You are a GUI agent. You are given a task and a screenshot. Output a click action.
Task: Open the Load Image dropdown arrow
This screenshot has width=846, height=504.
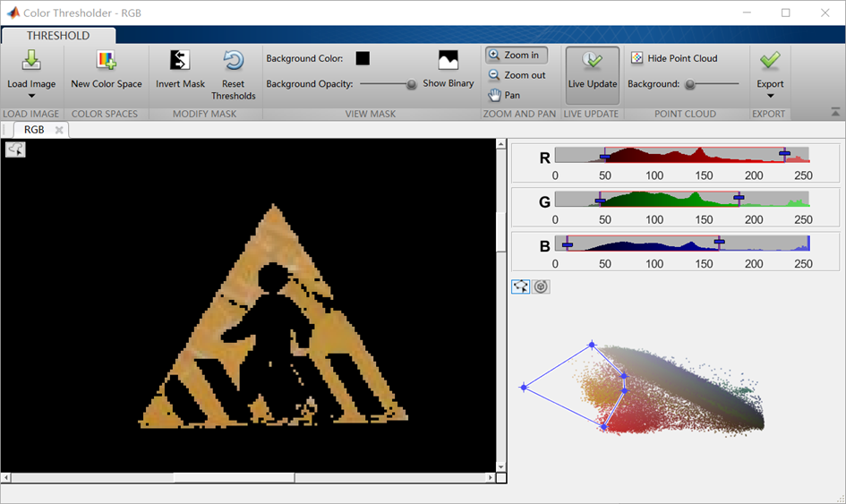click(31, 96)
